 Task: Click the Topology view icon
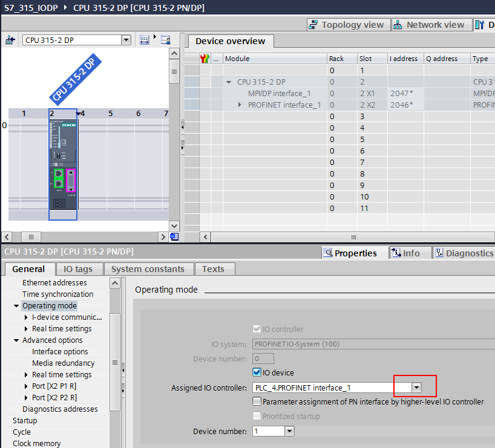coord(313,25)
